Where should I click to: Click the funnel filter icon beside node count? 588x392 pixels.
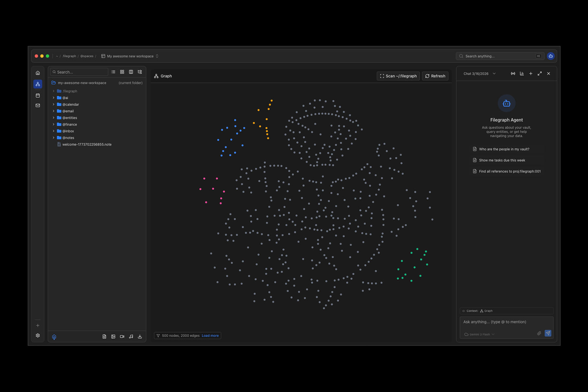pyautogui.click(x=158, y=336)
